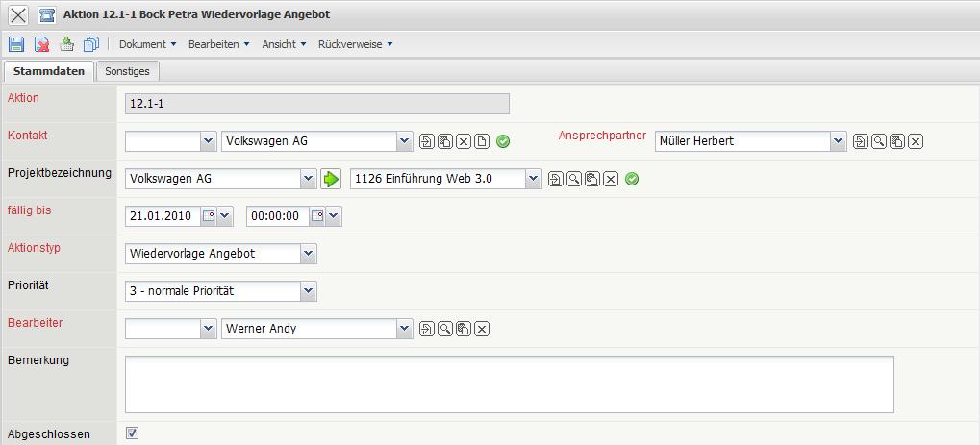The width and height of the screenshot is (980, 445).
Task: Open the date dropdown arrow for 21.01.2010
Action: point(224,216)
